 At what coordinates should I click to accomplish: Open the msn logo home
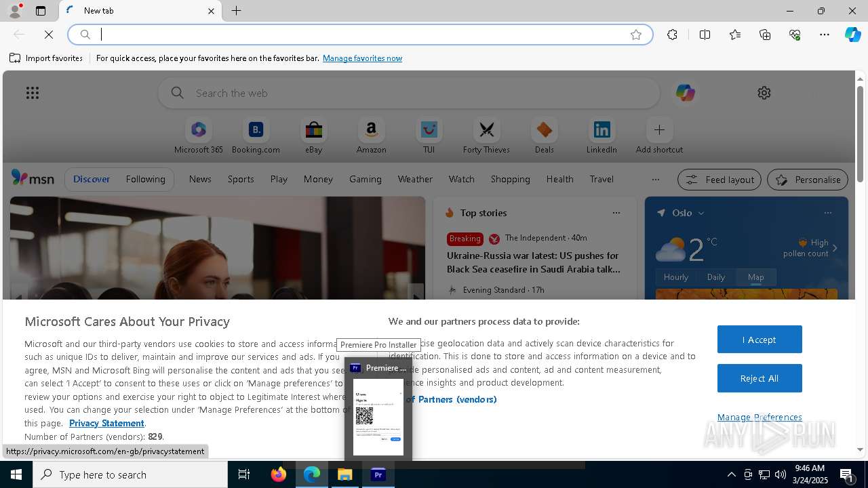[x=33, y=178]
